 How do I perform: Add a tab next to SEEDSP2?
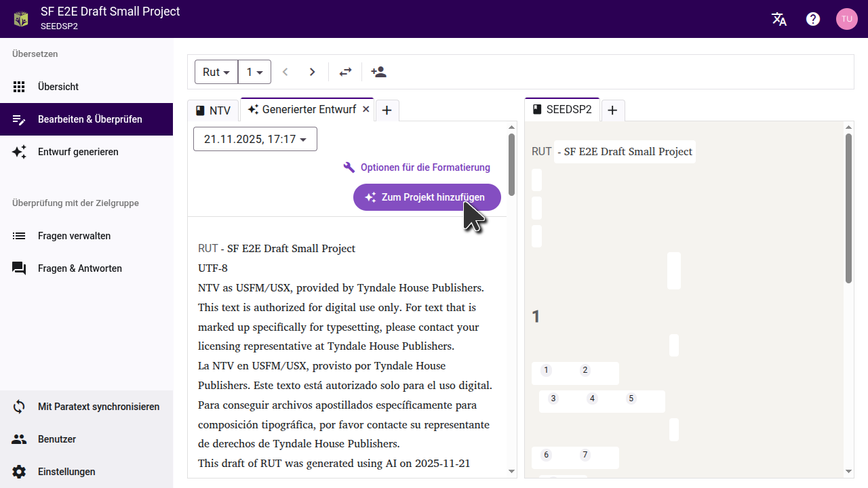click(x=612, y=110)
